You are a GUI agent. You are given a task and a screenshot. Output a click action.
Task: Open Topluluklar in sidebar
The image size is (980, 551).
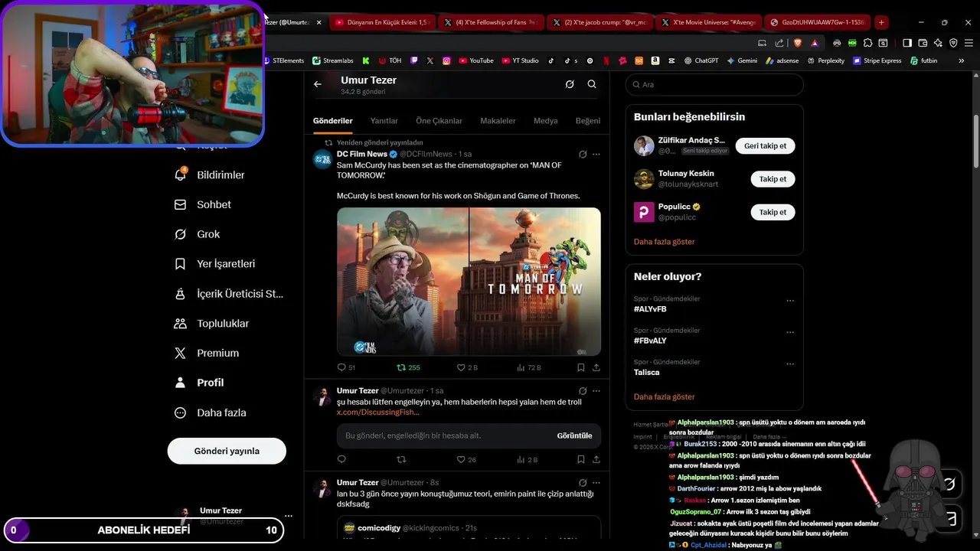click(x=212, y=324)
